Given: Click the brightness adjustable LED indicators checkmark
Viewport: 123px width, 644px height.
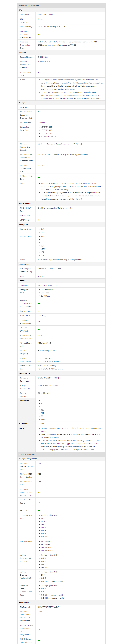Looking at the screenshot, I should [39, 303].
